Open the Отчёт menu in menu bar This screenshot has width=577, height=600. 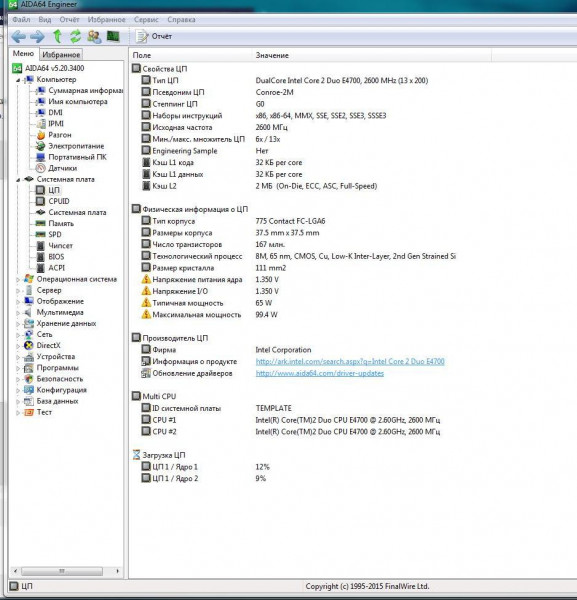[69, 20]
